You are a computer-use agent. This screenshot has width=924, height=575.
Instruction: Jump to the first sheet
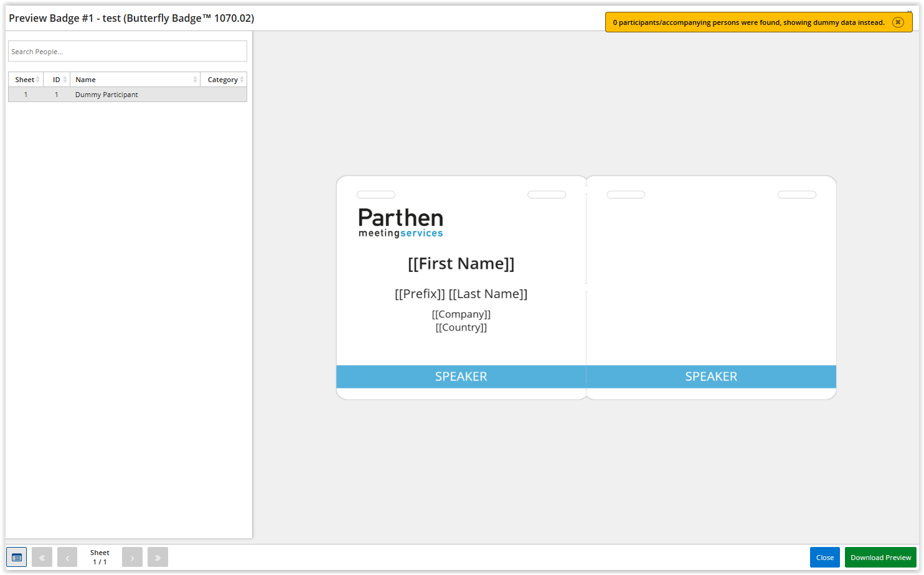[42, 558]
